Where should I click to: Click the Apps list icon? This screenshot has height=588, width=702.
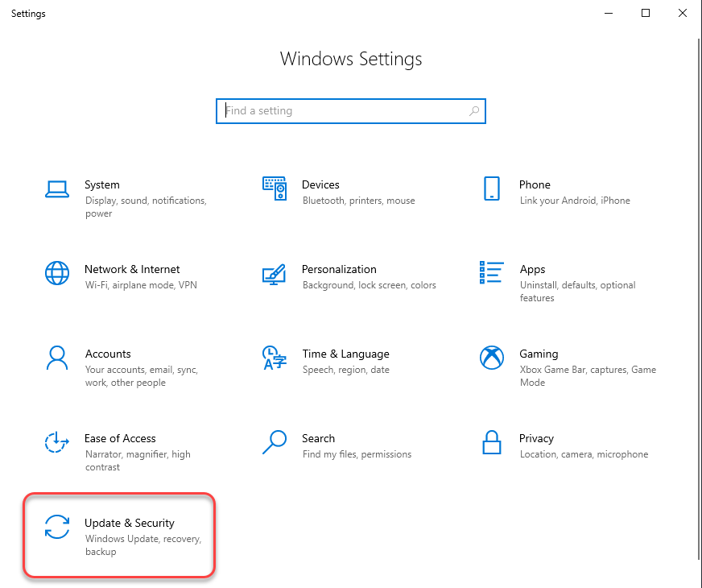tap(492, 273)
